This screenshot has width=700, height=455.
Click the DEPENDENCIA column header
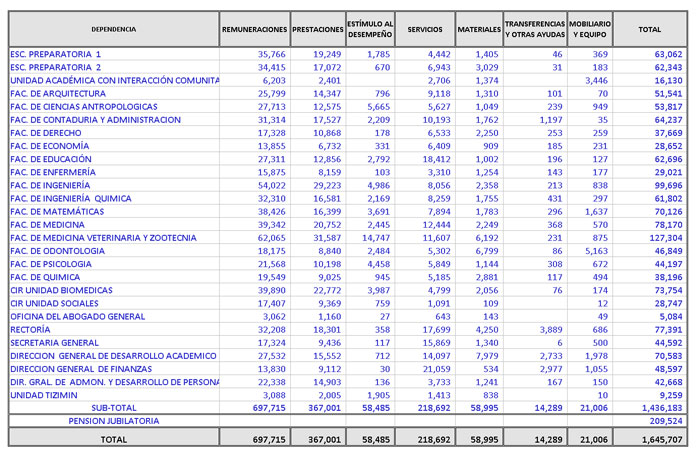[113, 30]
